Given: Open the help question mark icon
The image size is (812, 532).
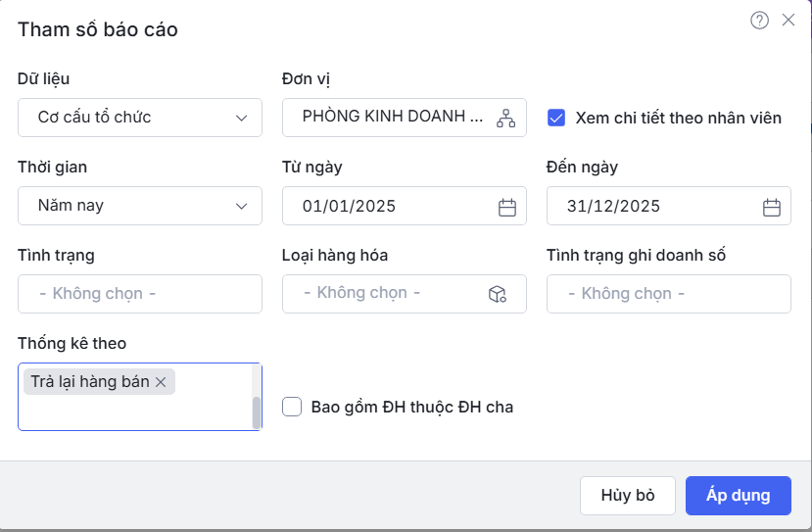Looking at the screenshot, I should point(759,21).
